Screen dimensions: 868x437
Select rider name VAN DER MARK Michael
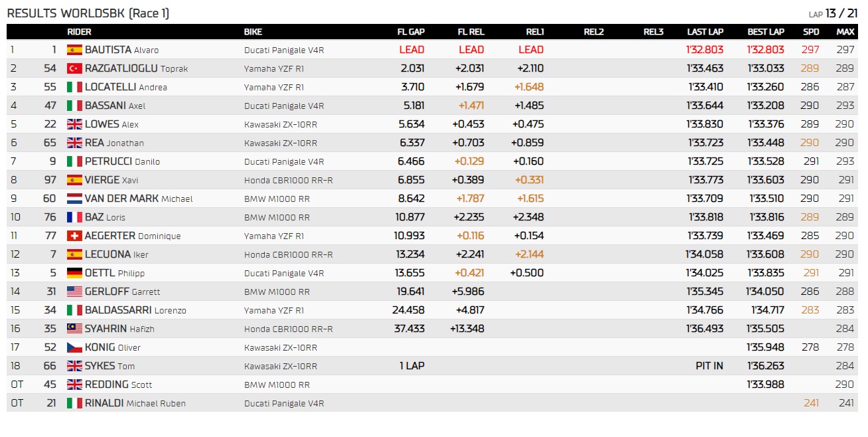point(139,199)
